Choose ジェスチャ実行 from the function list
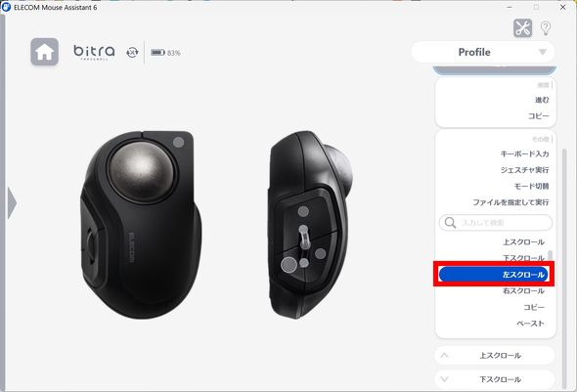 524,170
